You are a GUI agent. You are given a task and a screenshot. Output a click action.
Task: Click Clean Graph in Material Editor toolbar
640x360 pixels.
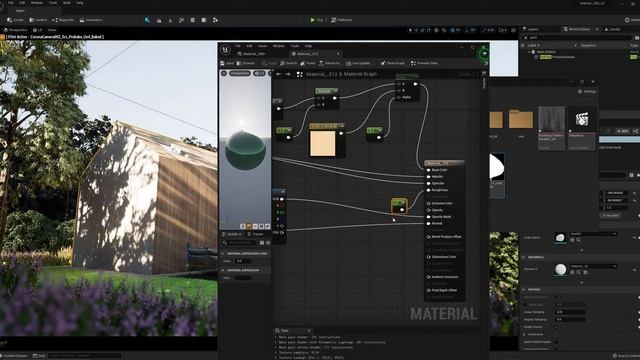pos(392,63)
